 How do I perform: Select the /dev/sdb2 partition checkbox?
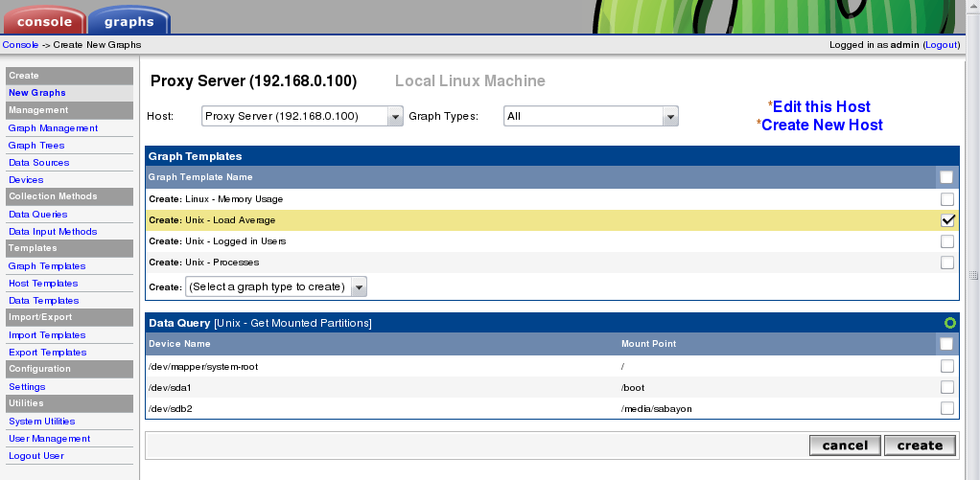(947, 408)
